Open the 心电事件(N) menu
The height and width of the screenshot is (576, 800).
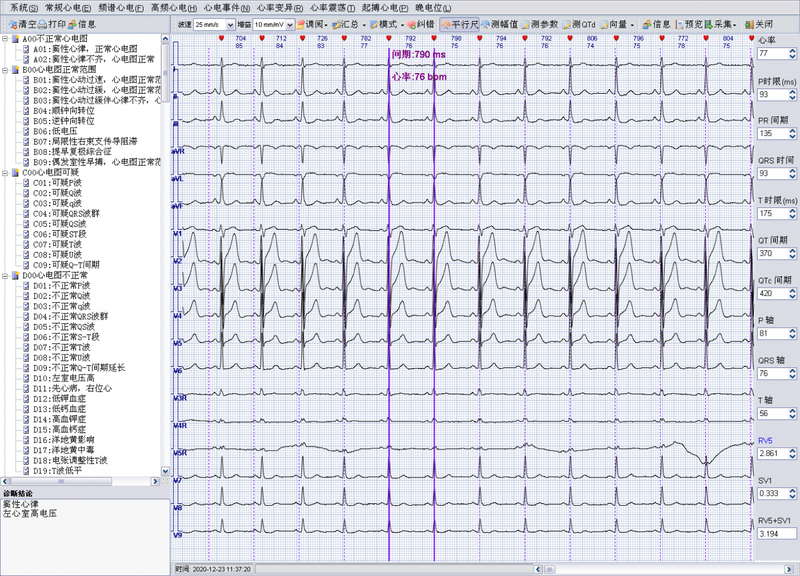point(227,8)
